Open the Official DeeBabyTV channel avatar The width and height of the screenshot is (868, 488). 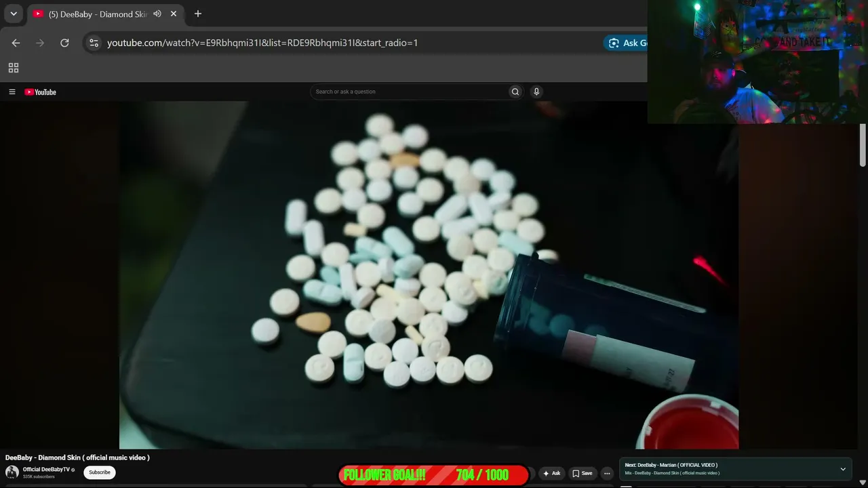coord(12,472)
